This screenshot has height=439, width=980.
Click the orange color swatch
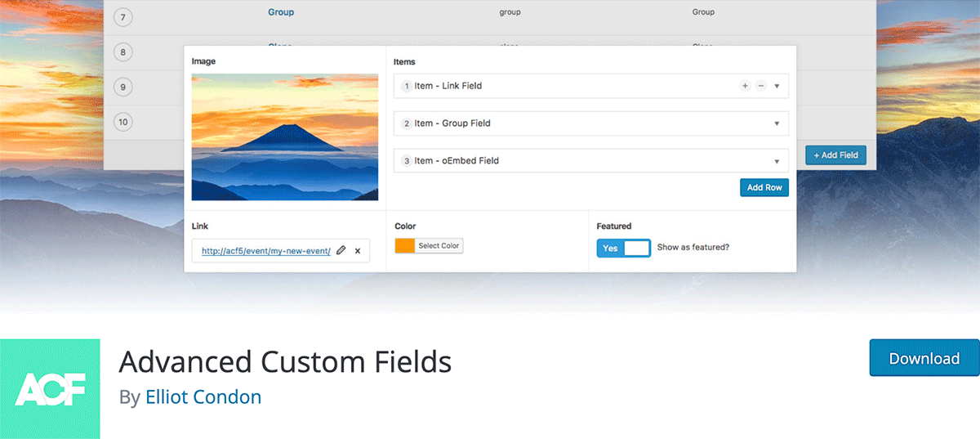[405, 246]
